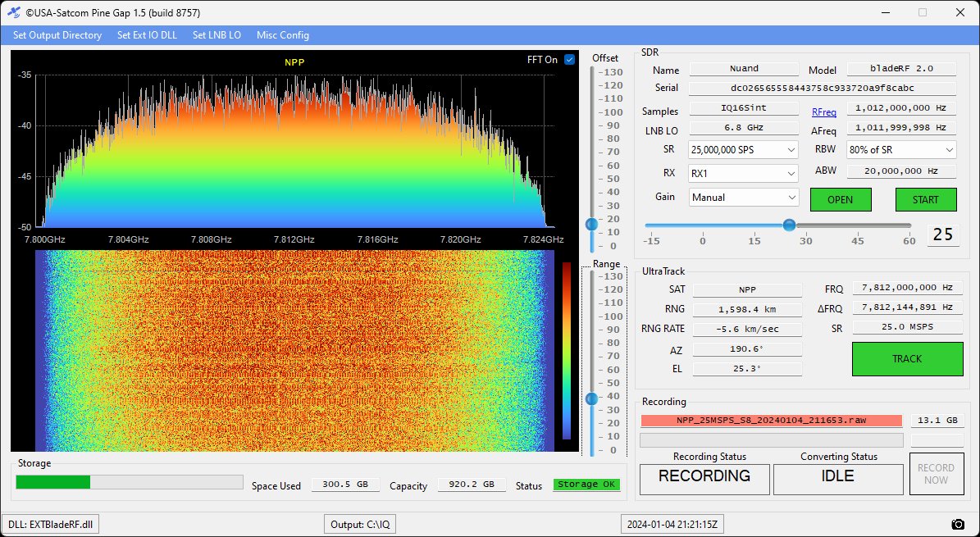Move the Range slider next to the waterfall
Image resolution: width=980 pixels, height=537 pixels.
coord(593,399)
